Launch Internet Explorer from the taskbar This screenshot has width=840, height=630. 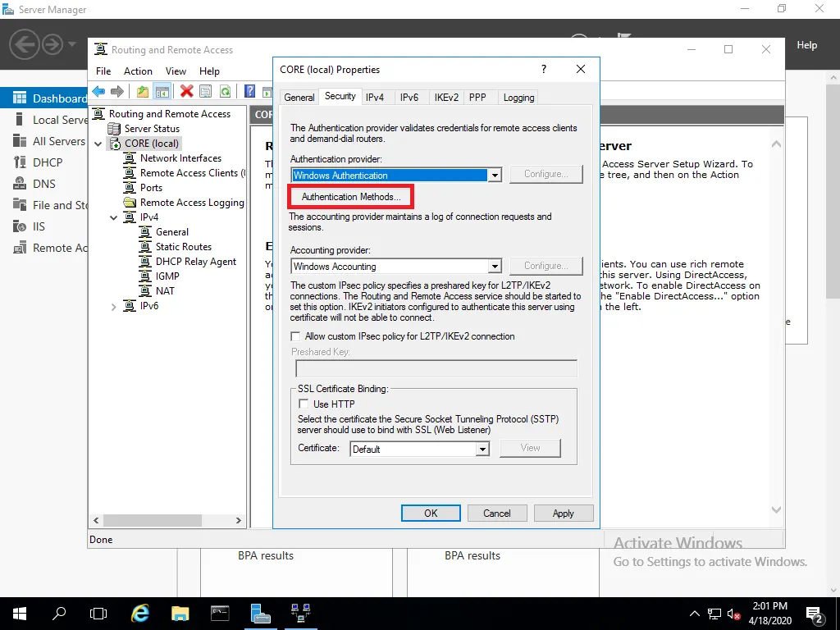pyautogui.click(x=140, y=614)
